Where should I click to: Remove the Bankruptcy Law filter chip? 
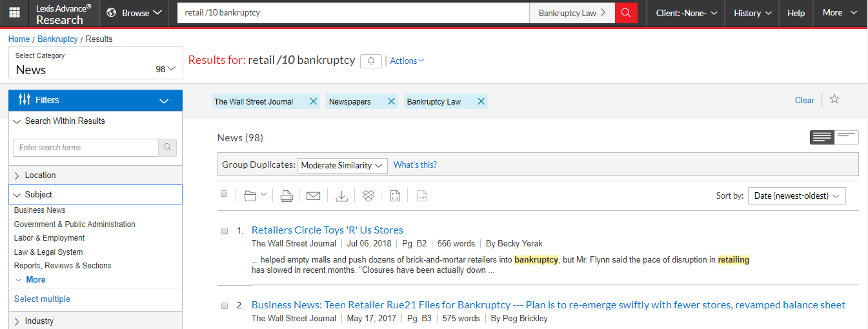click(x=481, y=101)
